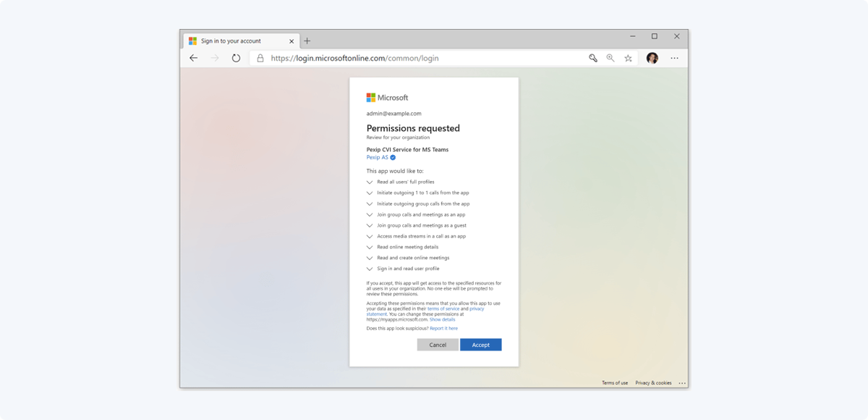The width and height of the screenshot is (868, 420).
Task: Click the key-shaped password icon in the toolbar
Action: 592,58
